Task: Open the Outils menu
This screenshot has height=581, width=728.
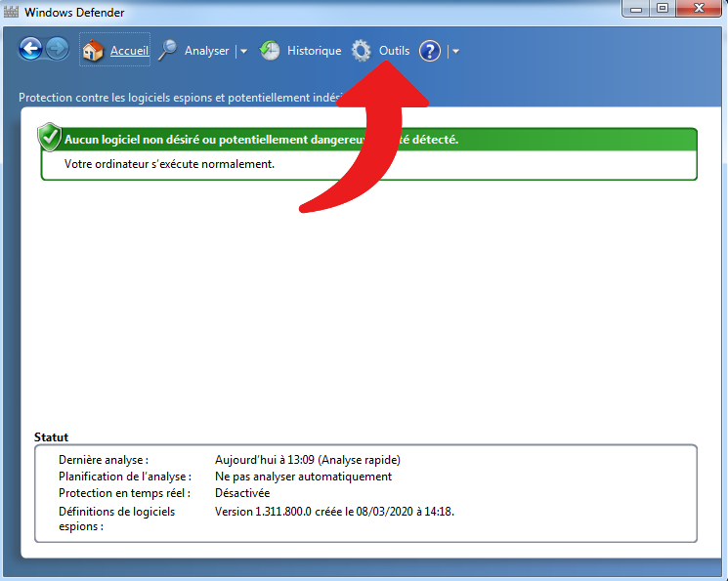Action: (394, 51)
